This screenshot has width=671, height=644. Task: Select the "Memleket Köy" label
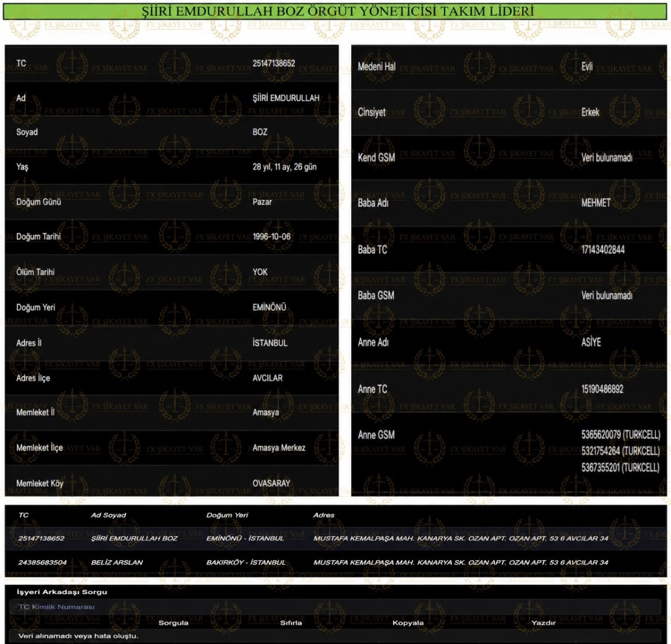40,483
